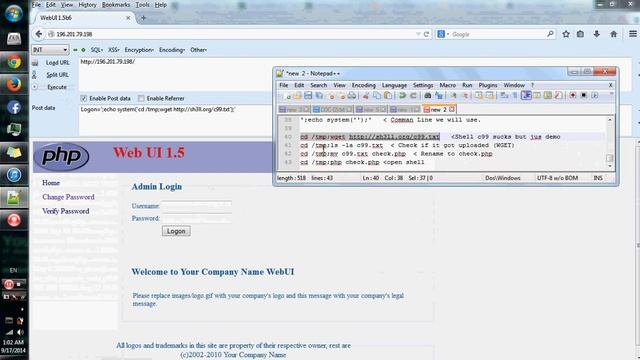640x360 pixels.
Task: Click Notepad++ Print toolbar icon
Action: pos(352,96)
